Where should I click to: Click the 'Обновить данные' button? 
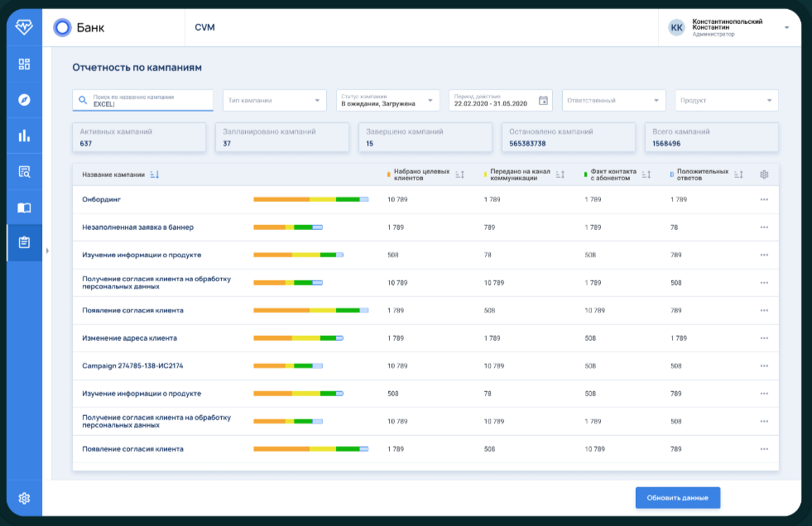677,498
